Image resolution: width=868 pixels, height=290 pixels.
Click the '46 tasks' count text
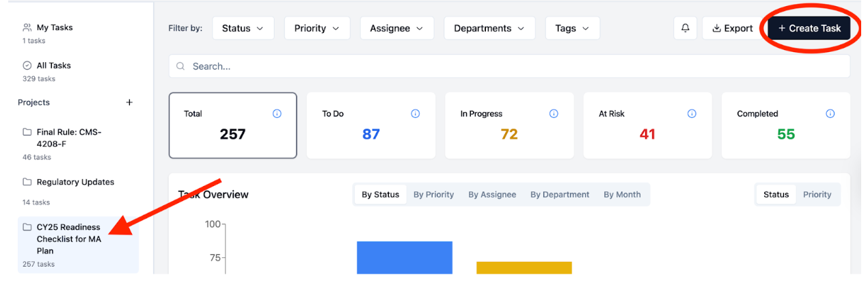(37, 157)
